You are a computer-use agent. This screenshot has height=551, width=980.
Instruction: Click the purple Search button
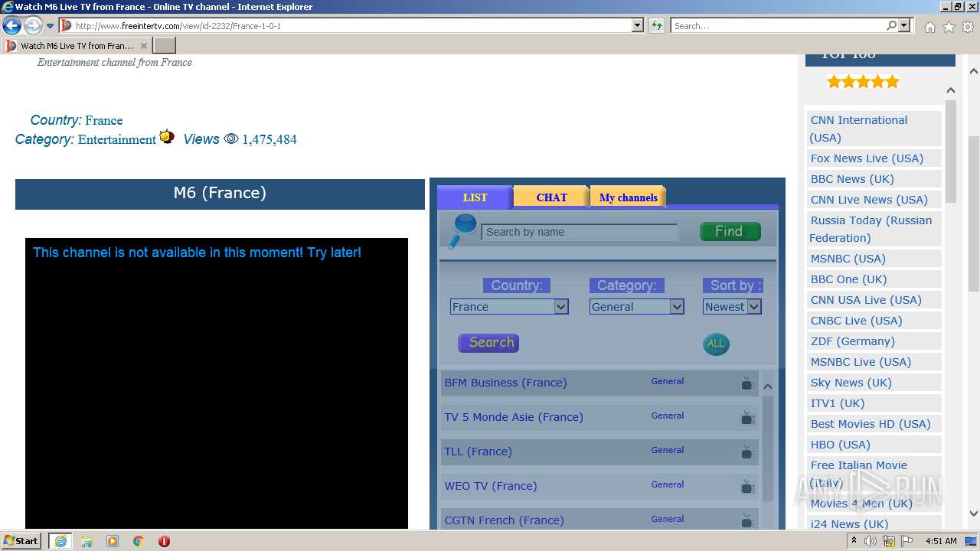coord(488,343)
